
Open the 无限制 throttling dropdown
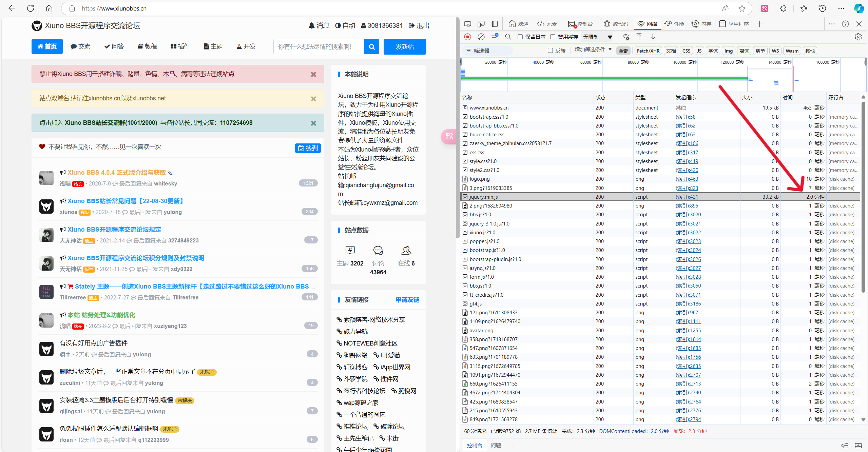pos(598,37)
